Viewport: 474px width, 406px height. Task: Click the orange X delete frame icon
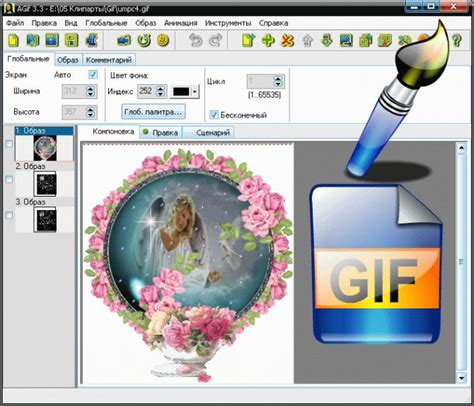coord(287,40)
